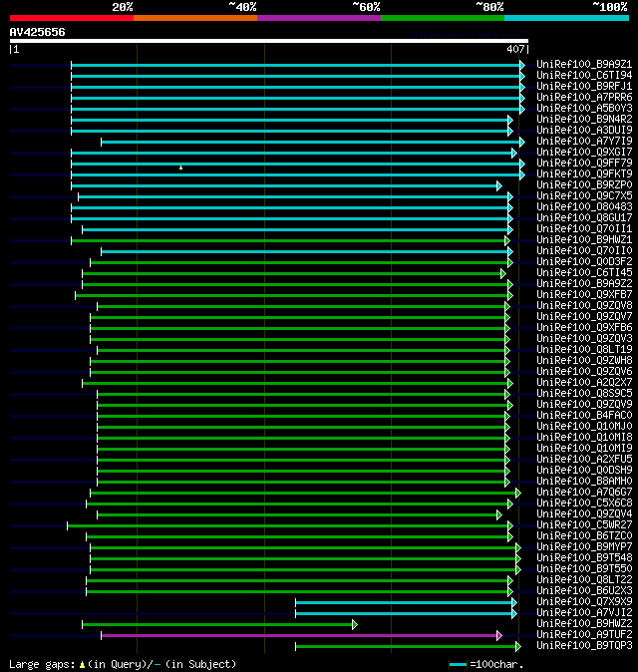Select the UniRef100_B9TQP3 label

pos(584,645)
